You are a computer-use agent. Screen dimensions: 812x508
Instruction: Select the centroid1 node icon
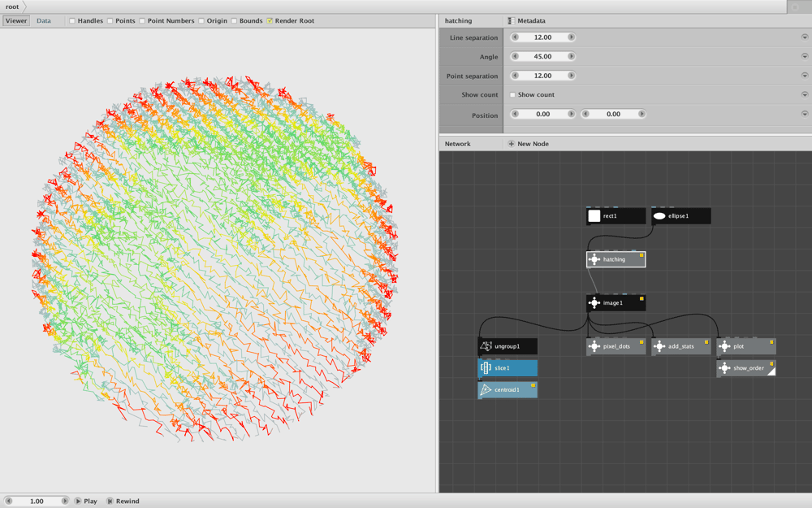486,390
